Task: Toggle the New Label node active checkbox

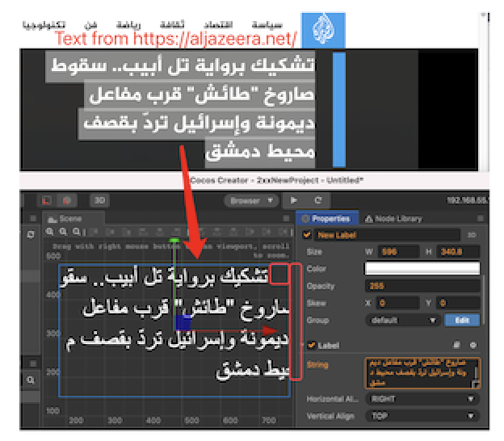Action: [x=307, y=235]
